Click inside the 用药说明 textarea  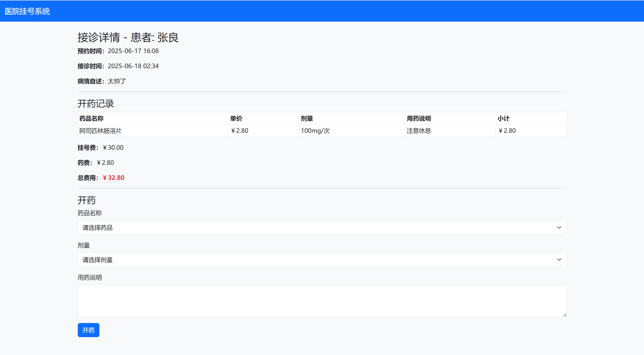pos(322,301)
